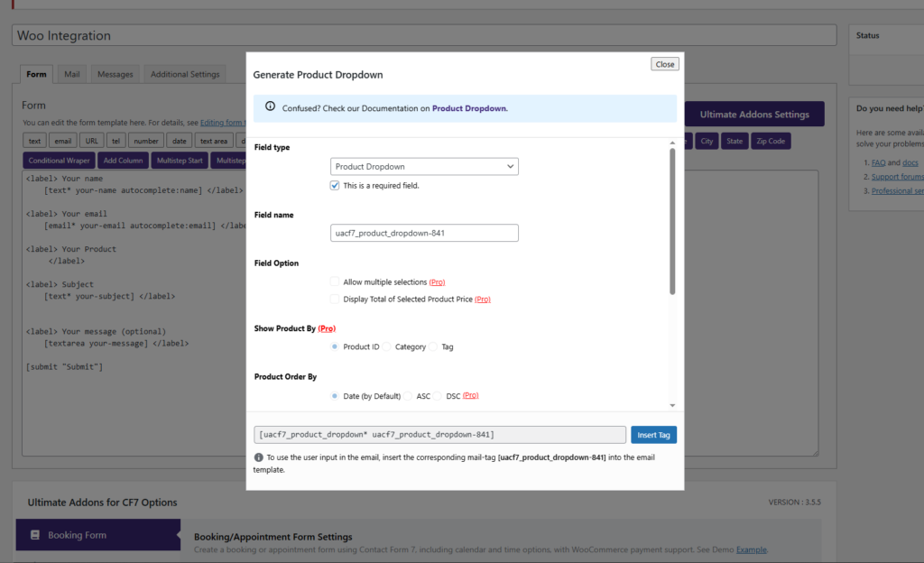Check Allow multiple selections option
The width and height of the screenshot is (924, 563).
tap(335, 281)
